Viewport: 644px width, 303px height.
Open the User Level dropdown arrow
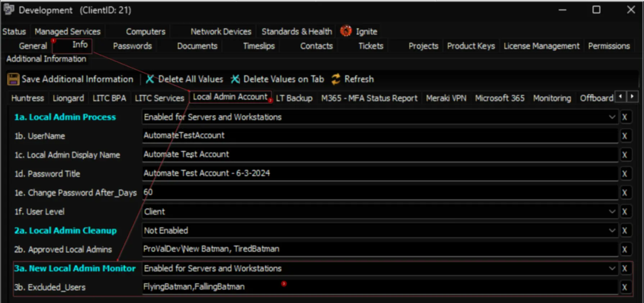(612, 212)
